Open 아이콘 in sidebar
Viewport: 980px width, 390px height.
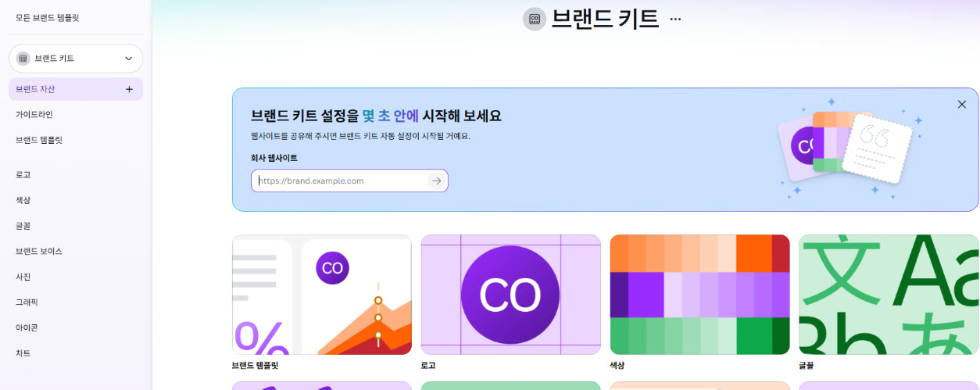27,327
